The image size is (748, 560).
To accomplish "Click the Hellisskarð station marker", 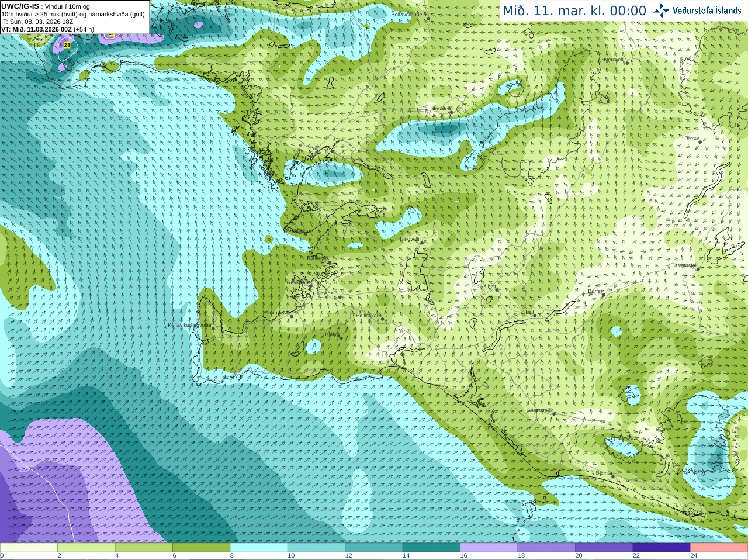I will (383, 319).
